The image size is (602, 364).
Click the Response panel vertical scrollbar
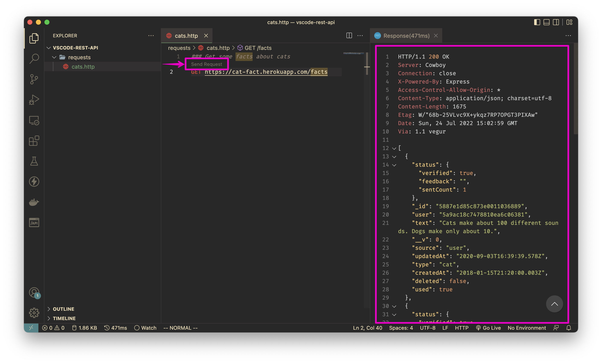[576, 89]
